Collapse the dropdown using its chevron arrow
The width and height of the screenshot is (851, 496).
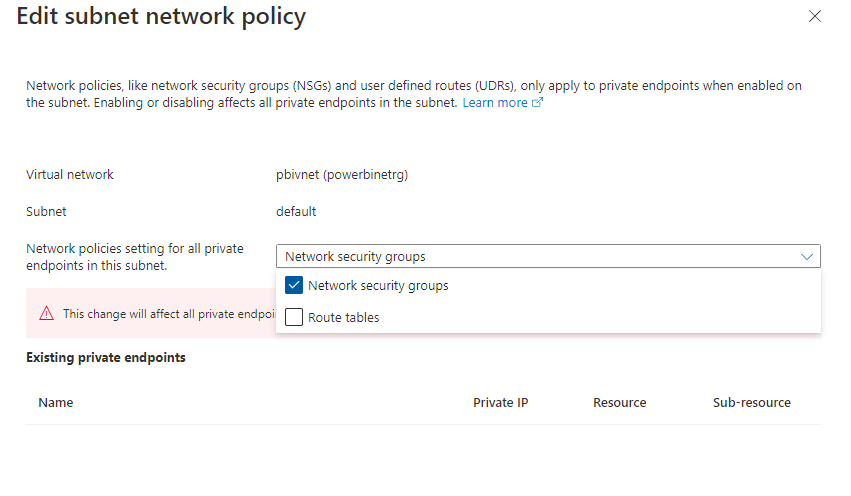click(806, 256)
